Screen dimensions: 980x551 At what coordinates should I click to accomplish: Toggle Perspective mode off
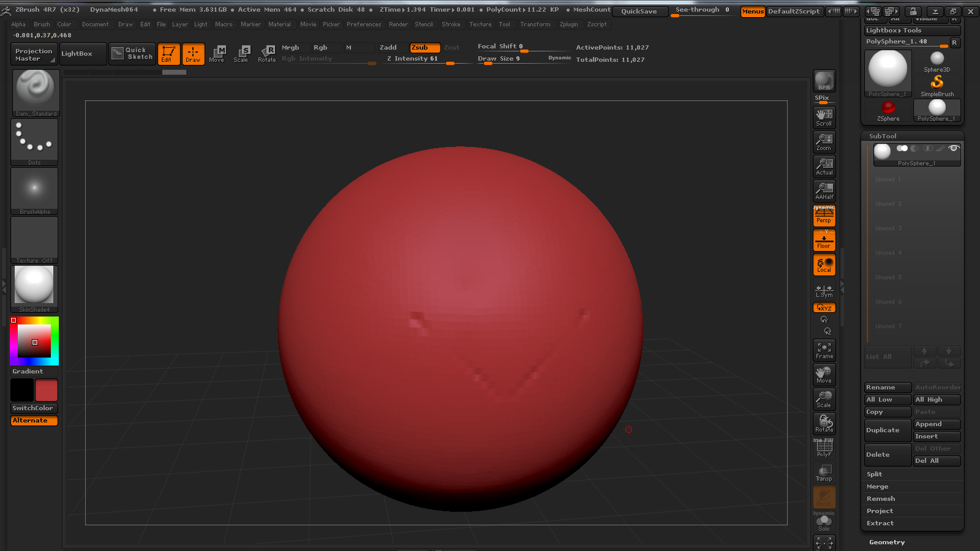click(824, 216)
